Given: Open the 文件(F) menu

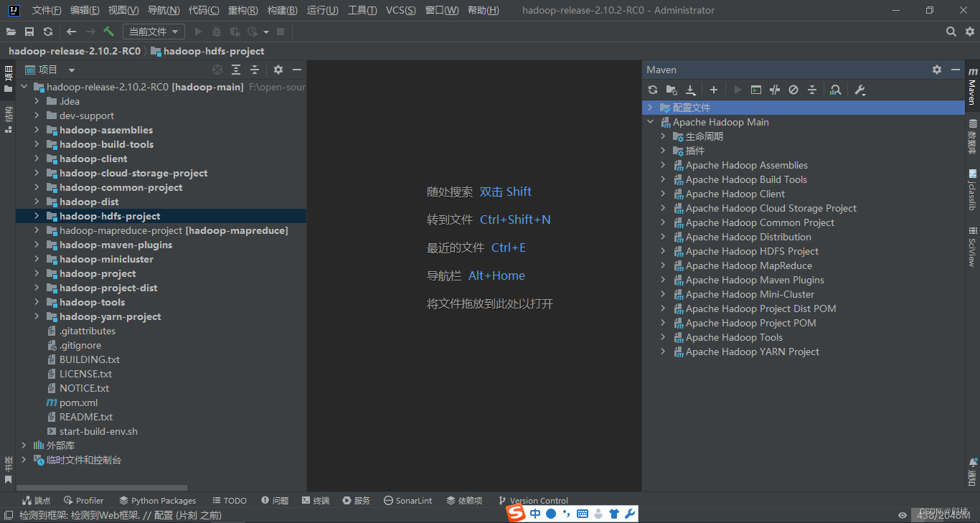Looking at the screenshot, I should coord(47,10).
